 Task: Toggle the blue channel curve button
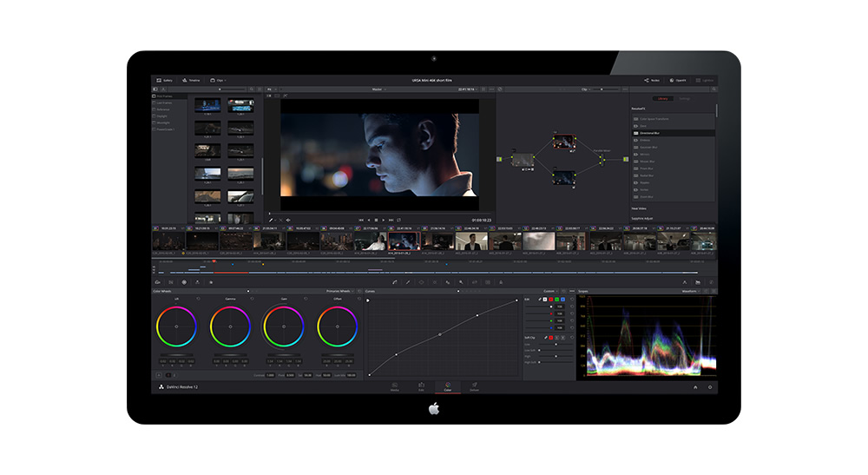pyautogui.click(x=563, y=299)
